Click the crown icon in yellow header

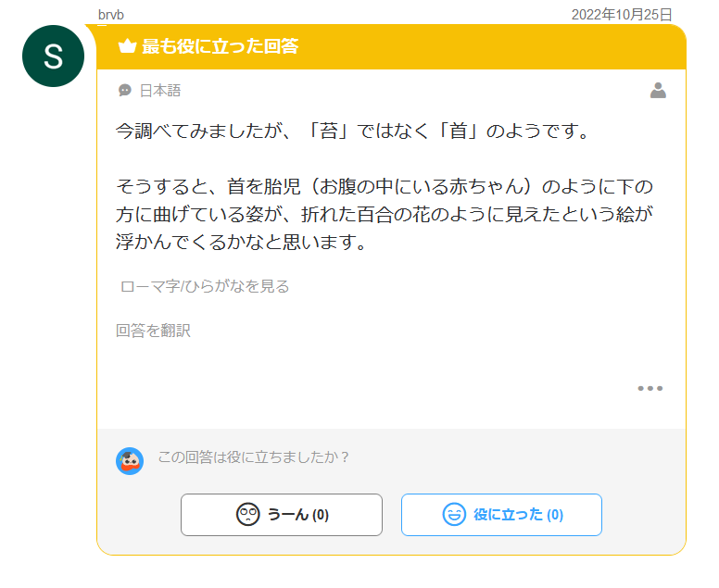[x=127, y=45]
